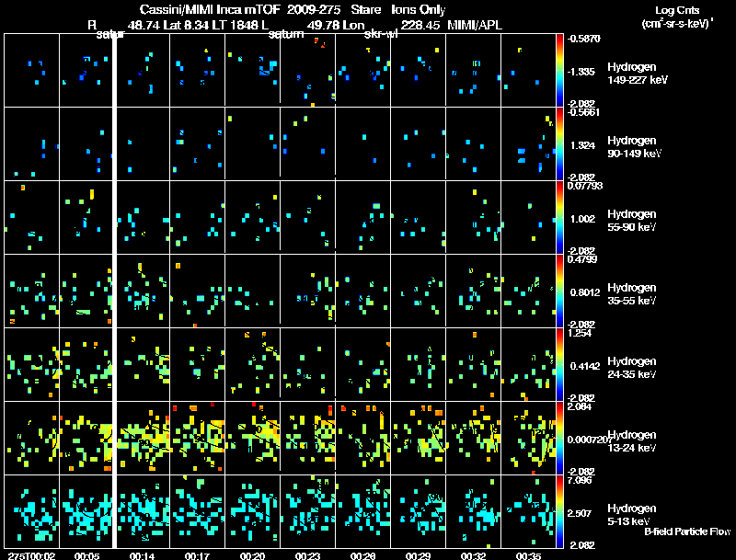Click the color scale bar for 24-35 keV
This screenshot has height=560, width=736.
(559, 364)
